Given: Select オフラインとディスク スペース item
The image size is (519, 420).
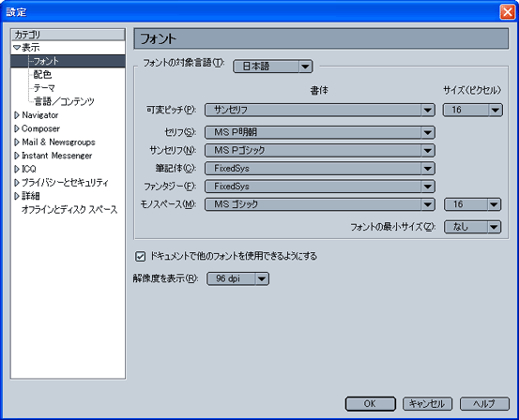Looking at the screenshot, I should [69, 210].
